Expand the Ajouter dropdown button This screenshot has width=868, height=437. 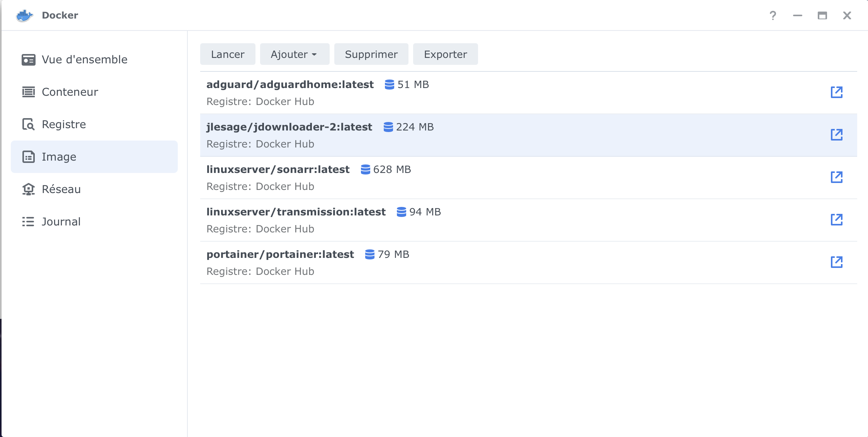click(294, 54)
